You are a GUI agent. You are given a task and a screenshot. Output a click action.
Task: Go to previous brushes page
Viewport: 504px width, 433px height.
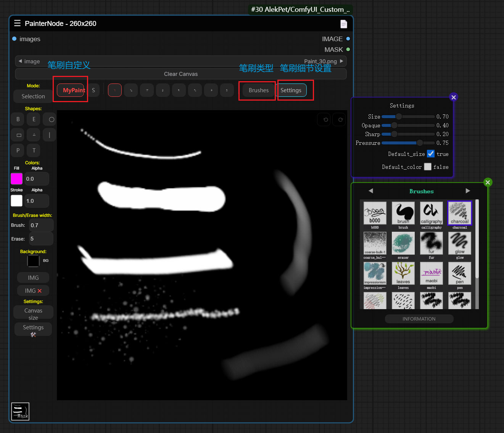(370, 191)
